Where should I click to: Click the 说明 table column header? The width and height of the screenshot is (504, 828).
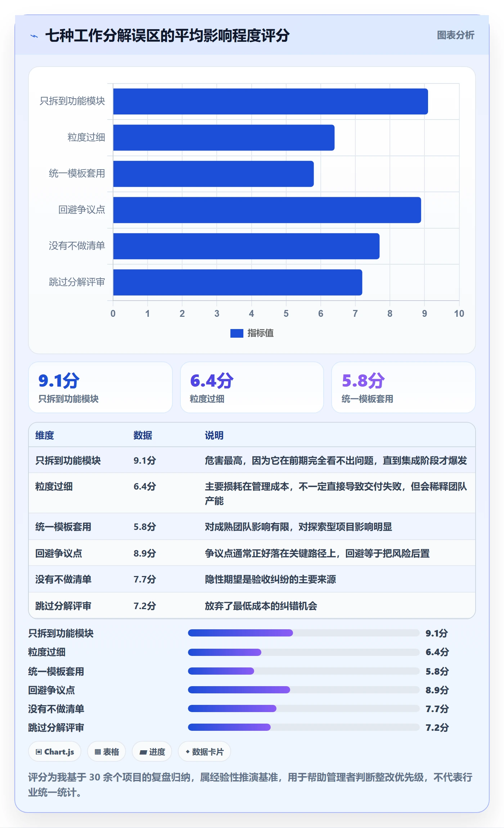pos(214,436)
